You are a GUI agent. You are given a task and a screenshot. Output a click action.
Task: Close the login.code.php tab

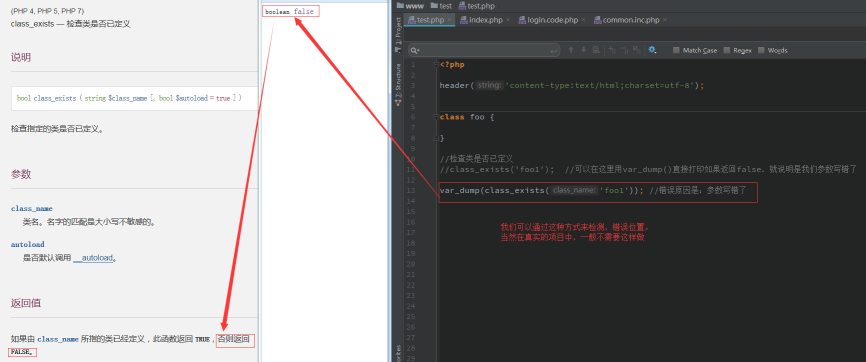click(583, 20)
